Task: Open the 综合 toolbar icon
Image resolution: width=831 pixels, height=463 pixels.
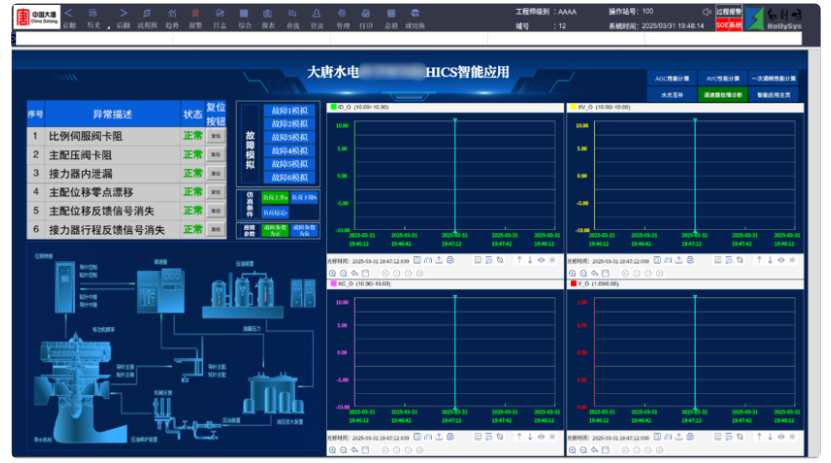Action: pos(244,13)
